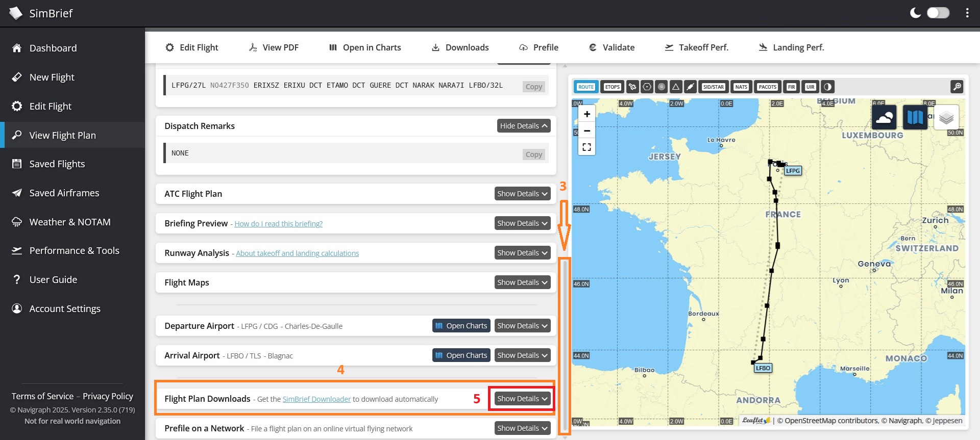This screenshot has width=980, height=440.
Task: Copy the route string
Action: [534, 87]
